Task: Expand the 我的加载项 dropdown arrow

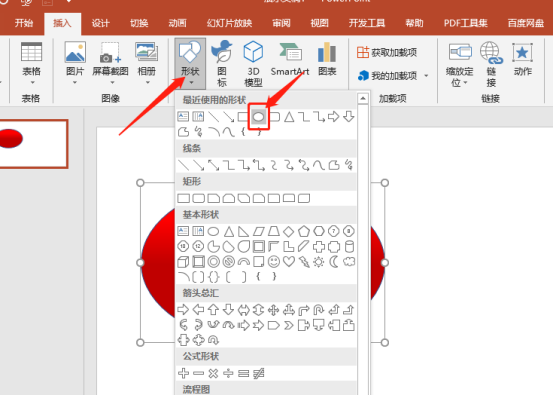Action: (426, 76)
